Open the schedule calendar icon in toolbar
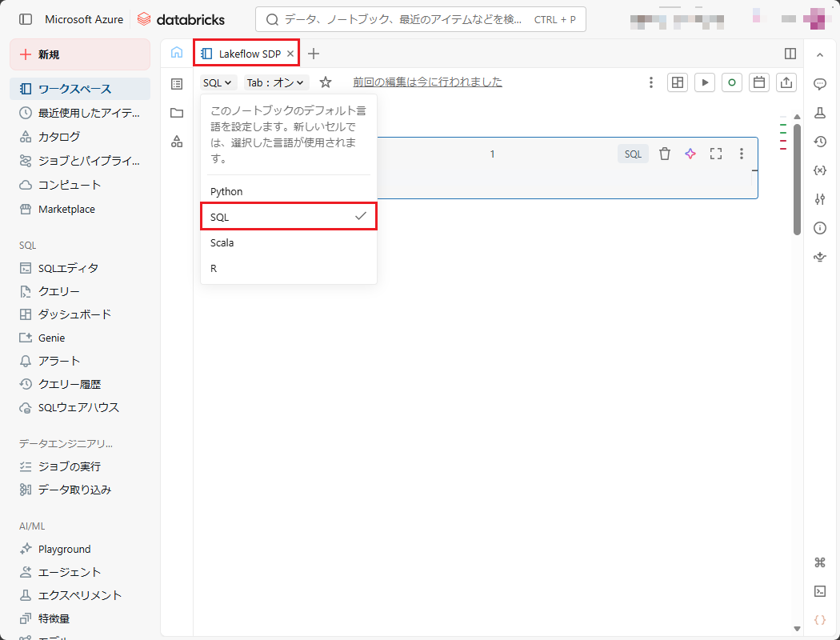The image size is (840, 640). coord(759,82)
